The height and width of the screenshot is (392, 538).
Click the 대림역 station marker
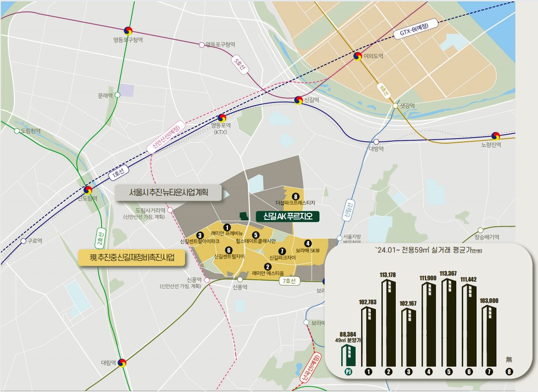(122, 362)
